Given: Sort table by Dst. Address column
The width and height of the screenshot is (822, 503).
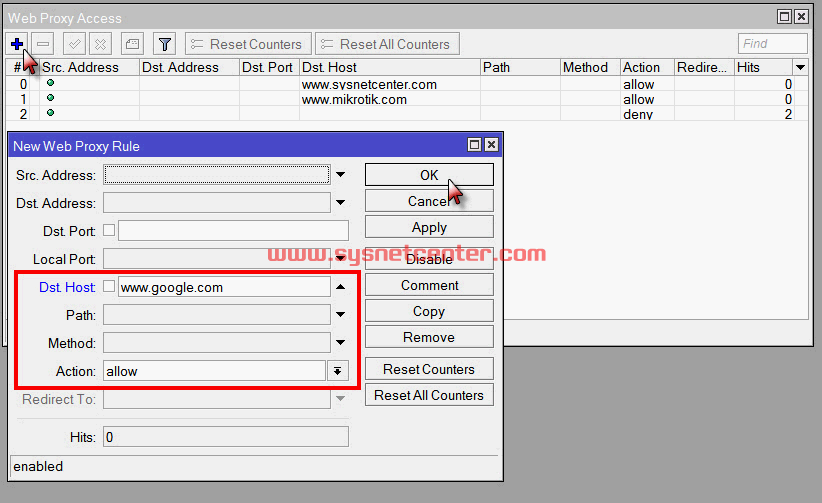Looking at the screenshot, I should coord(189,67).
